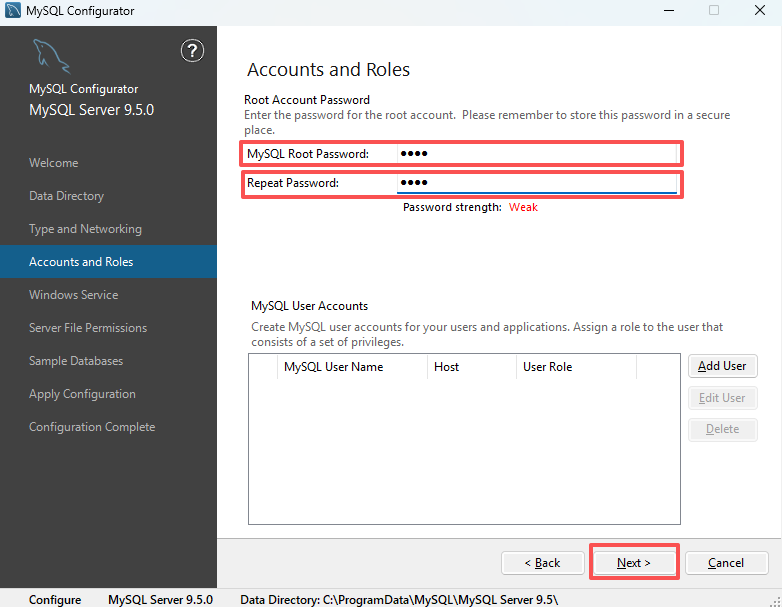Open the Data Directory step
Image resolution: width=782 pixels, height=607 pixels.
pos(66,196)
